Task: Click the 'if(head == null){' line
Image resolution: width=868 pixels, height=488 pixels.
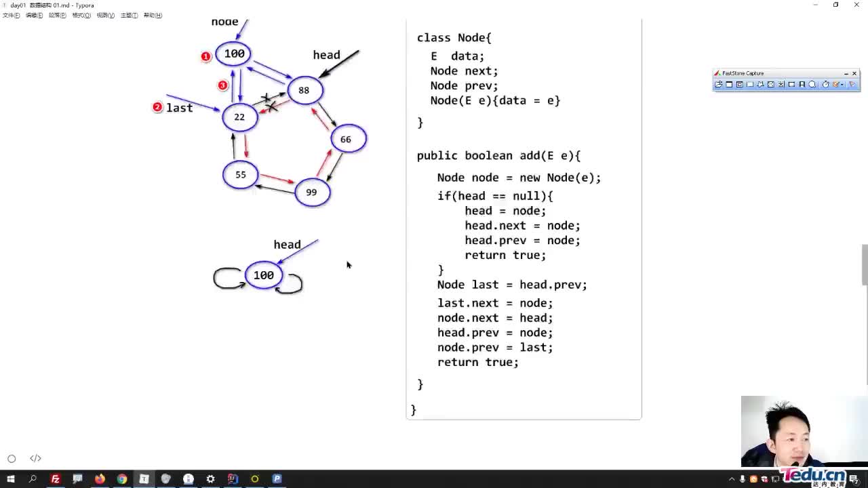Action: [495, 196]
